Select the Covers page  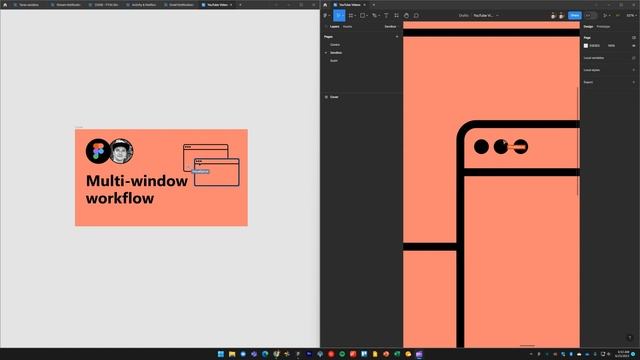(x=335, y=45)
